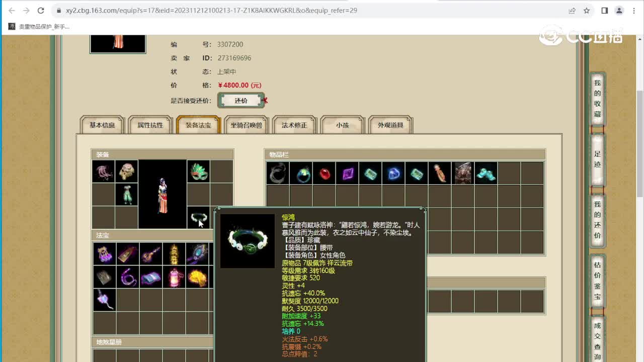Switch to the 法术修正 tab
This screenshot has width=644, height=362.
click(294, 125)
